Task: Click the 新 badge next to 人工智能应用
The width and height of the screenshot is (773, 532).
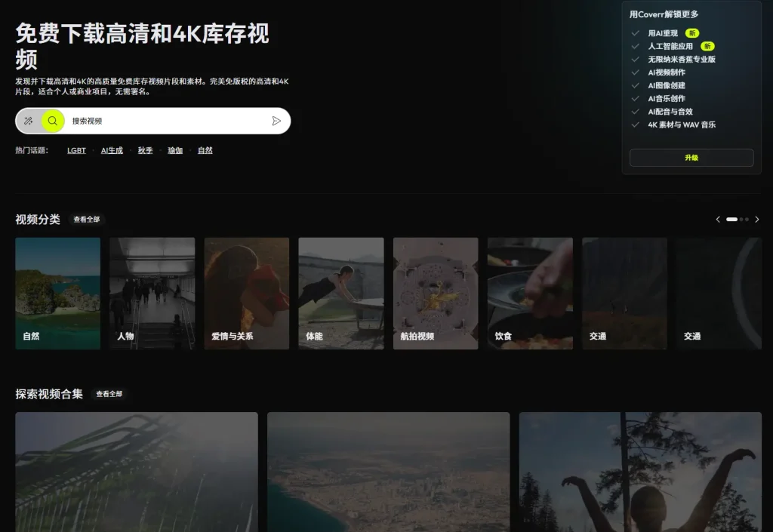Action: tap(707, 46)
